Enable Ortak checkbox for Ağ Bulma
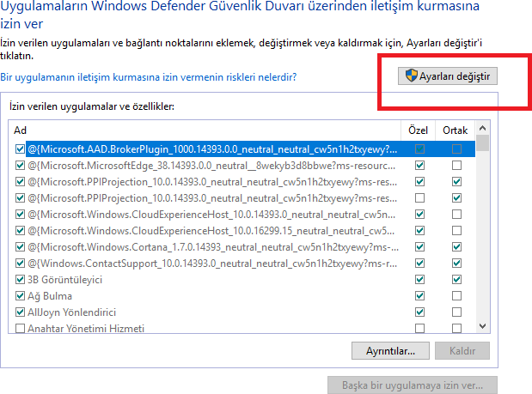This screenshot has width=532, height=394. 456,296
